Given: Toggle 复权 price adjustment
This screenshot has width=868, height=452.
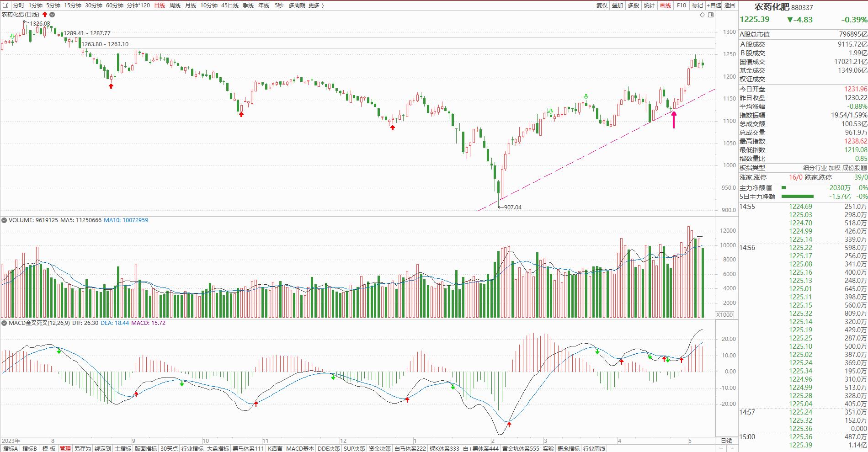Looking at the screenshot, I should click(602, 5).
